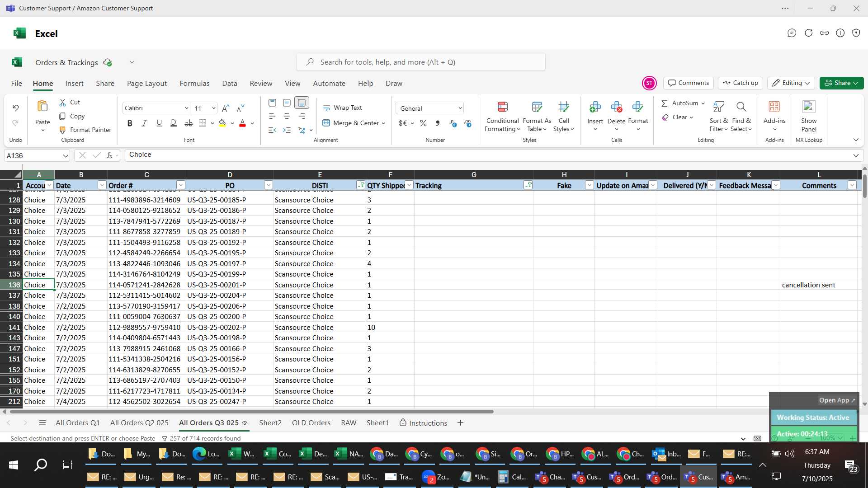Screen dimensions: 868x488
Task: Click the Copy icon
Action: (x=63, y=116)
